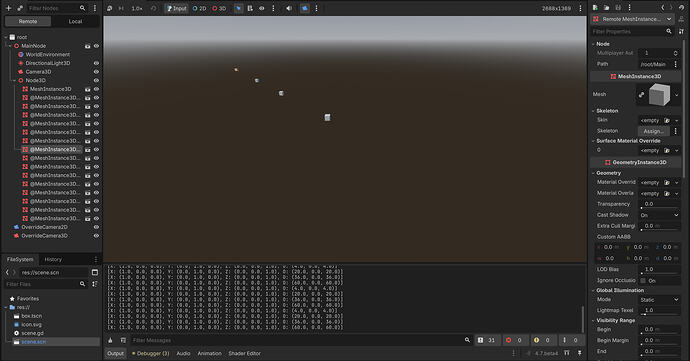
Task: Toggle visibility of the MainNode node
Action: pos(96,46)
